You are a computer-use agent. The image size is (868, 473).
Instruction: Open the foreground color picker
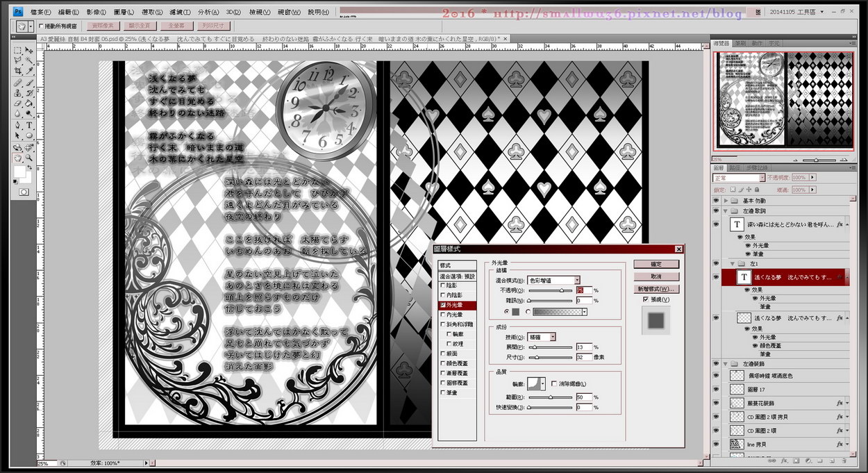pos(19,171)
